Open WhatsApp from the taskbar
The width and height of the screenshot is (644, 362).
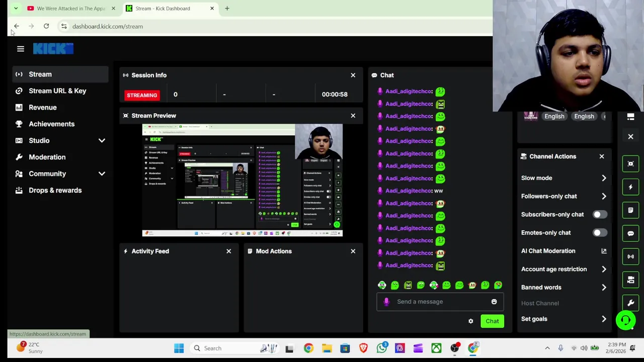(x=382, y=348)
